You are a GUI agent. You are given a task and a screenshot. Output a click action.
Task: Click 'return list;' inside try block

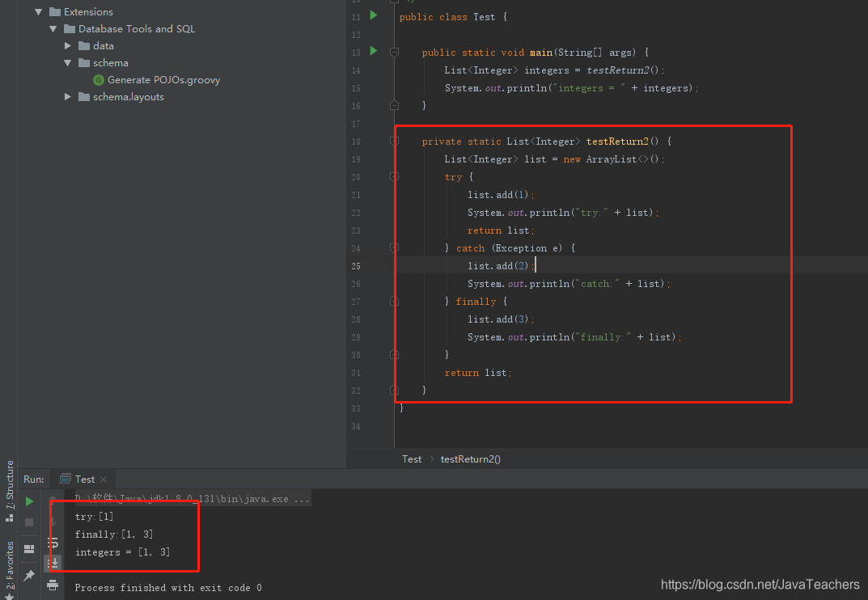click(501, 230)
